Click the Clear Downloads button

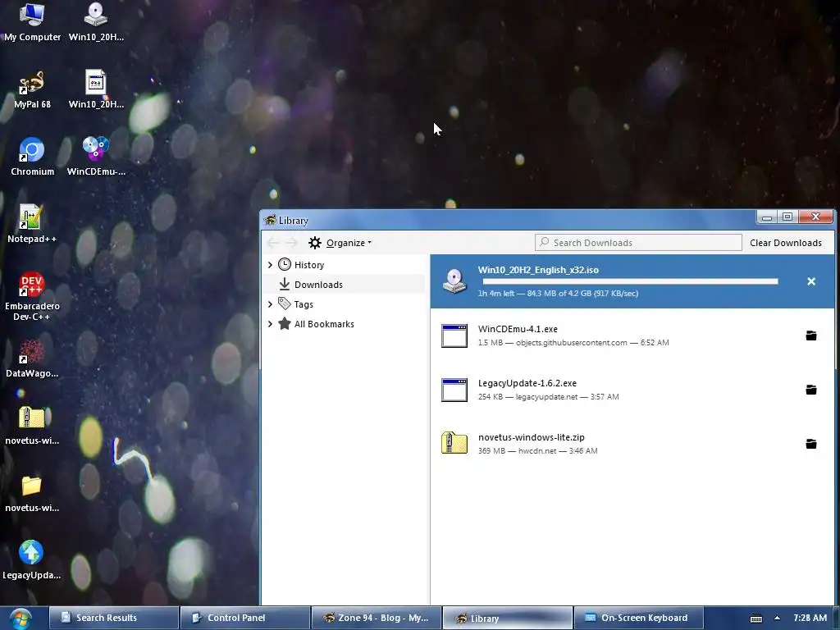click(x=785, y=243)
